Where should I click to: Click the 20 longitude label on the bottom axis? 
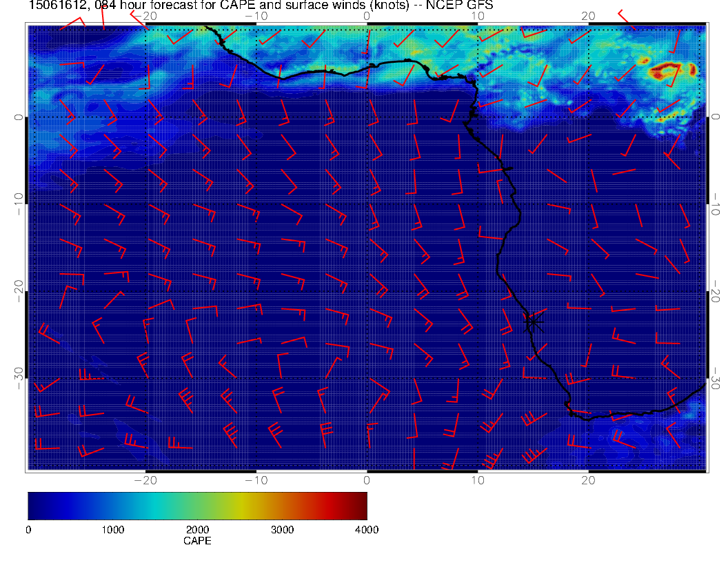(x=588, y=480)
